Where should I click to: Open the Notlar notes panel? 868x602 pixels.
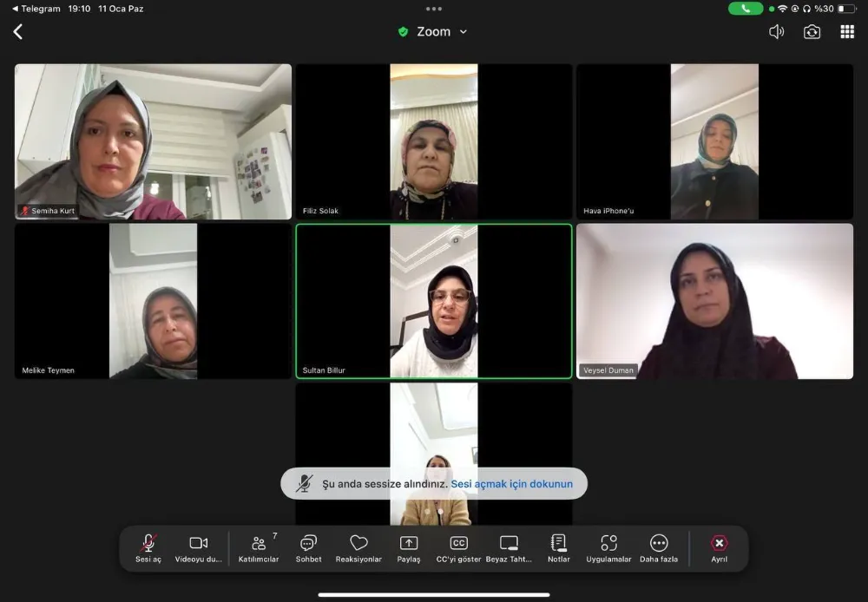pos(559,548)
